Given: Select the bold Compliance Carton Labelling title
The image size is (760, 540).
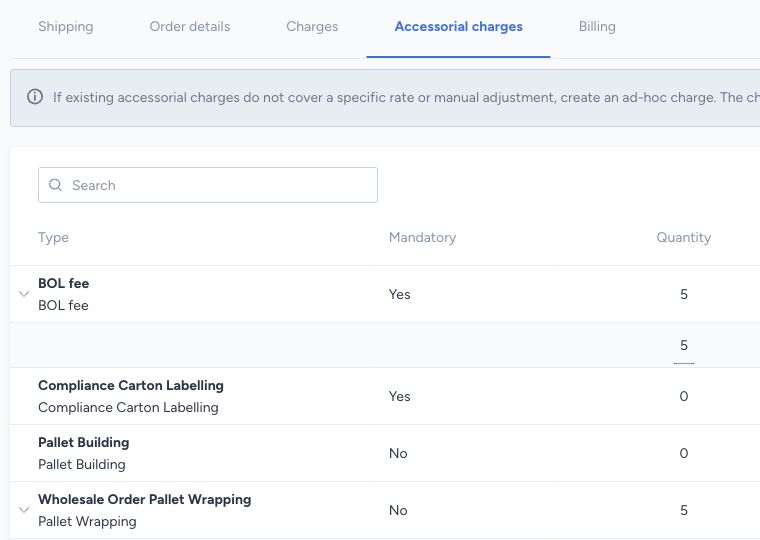Looking at the screenshot, I should tap(131, 385).
